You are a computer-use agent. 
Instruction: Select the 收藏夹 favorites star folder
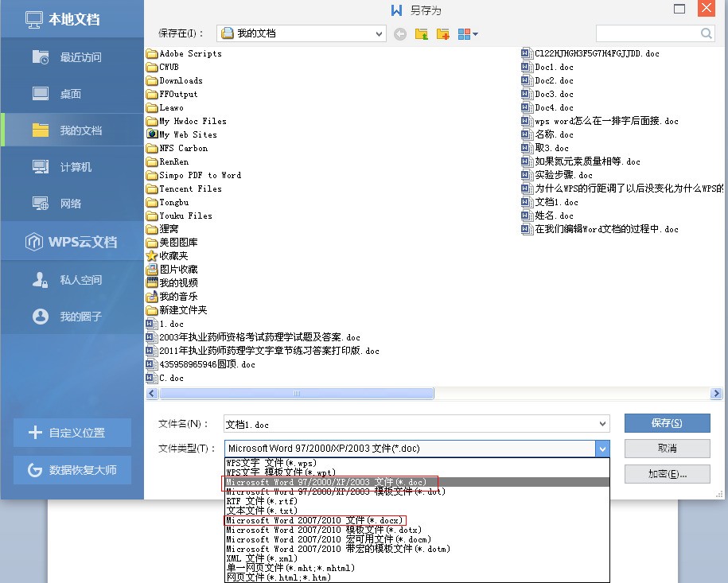click(167, 256)
